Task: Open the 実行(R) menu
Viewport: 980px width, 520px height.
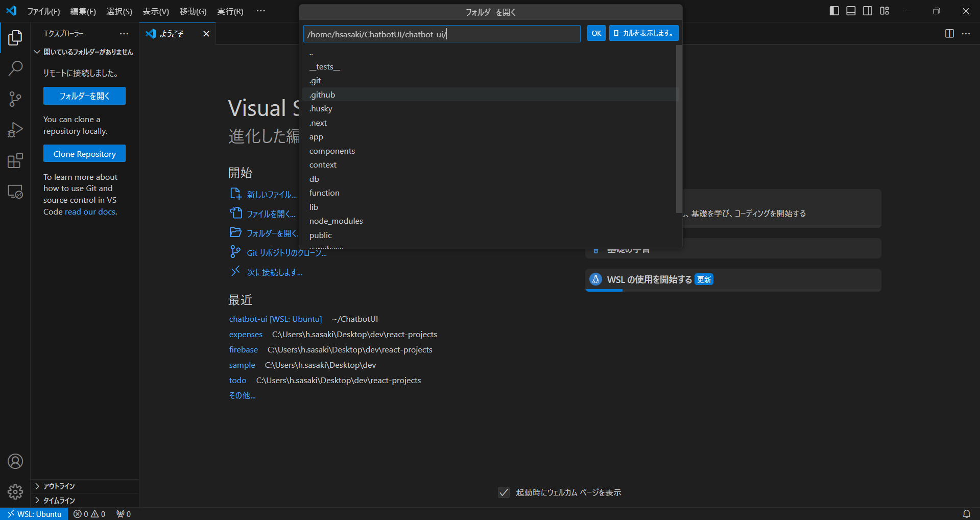Action: click(x=230, y=11)
